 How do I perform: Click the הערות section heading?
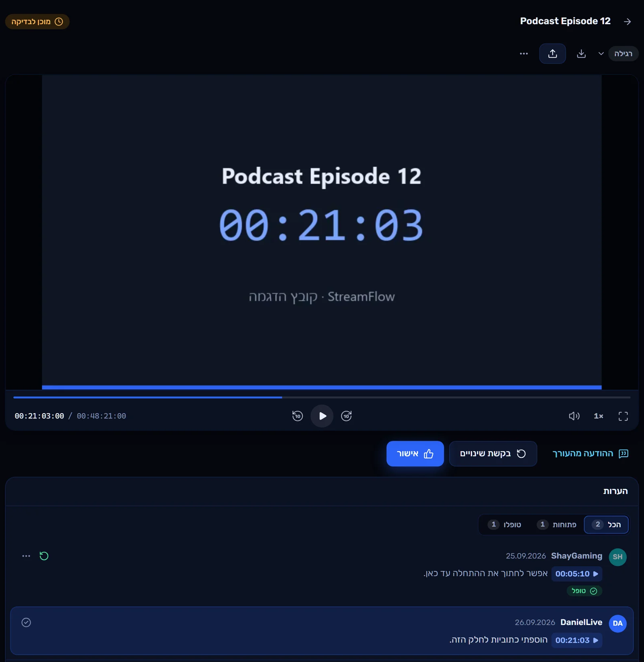[x=615, y=491]
